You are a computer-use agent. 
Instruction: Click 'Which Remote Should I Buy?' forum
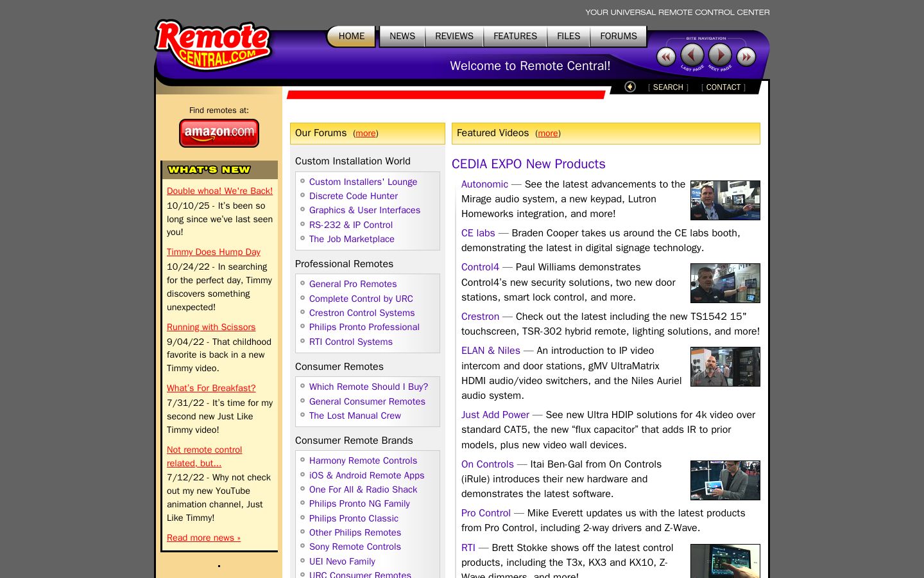point(368,387)
